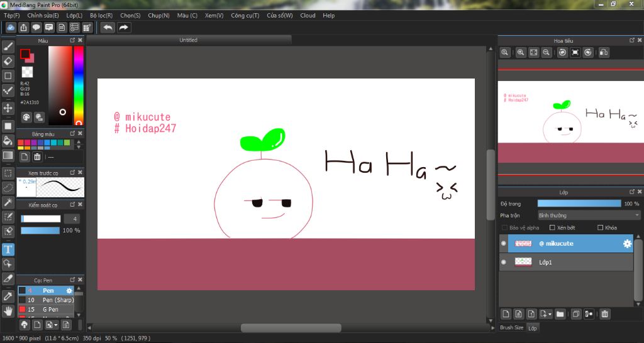Open the Công cụ(T) menu

click(x=245, y=15)
